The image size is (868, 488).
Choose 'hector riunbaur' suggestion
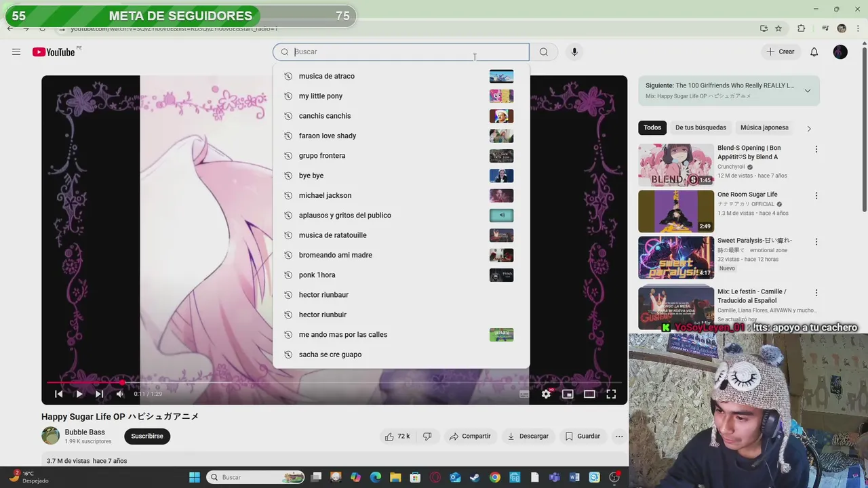(x=401, y=295)
